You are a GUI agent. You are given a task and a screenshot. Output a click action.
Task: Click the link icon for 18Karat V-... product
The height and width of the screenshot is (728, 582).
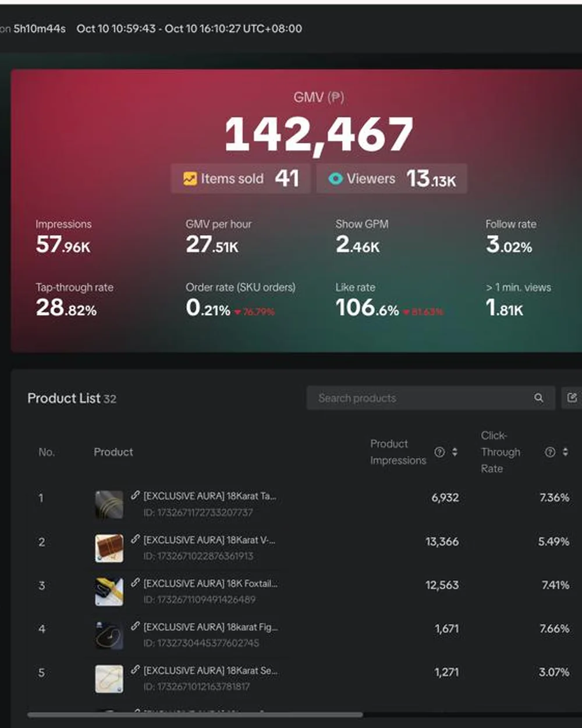point(135,539)
